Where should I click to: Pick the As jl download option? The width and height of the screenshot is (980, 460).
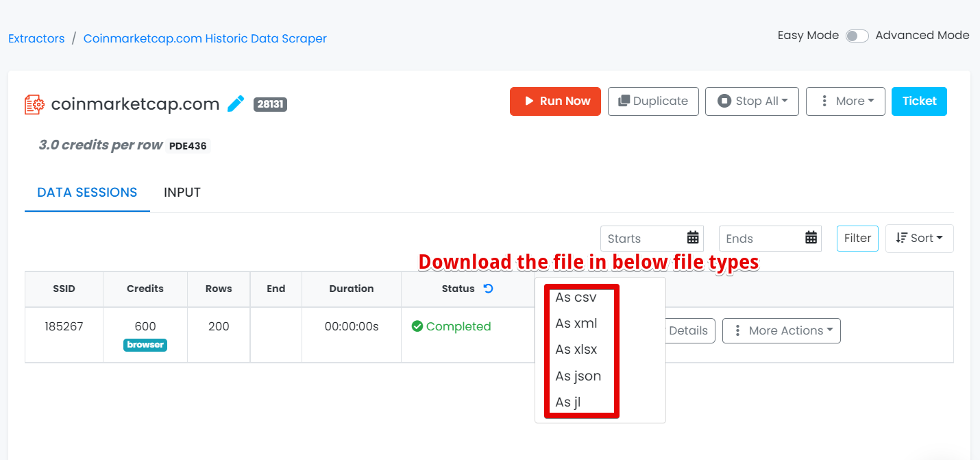pos(568,402)
